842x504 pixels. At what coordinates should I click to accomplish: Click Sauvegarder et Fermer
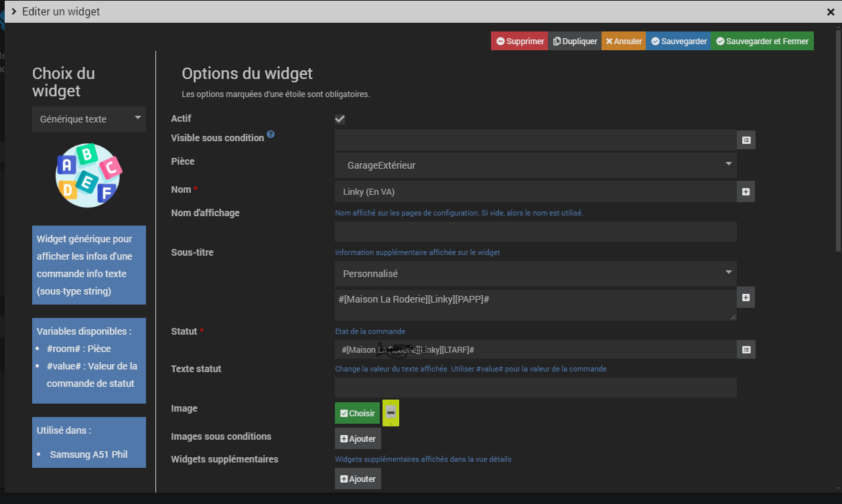click(762, 41)
